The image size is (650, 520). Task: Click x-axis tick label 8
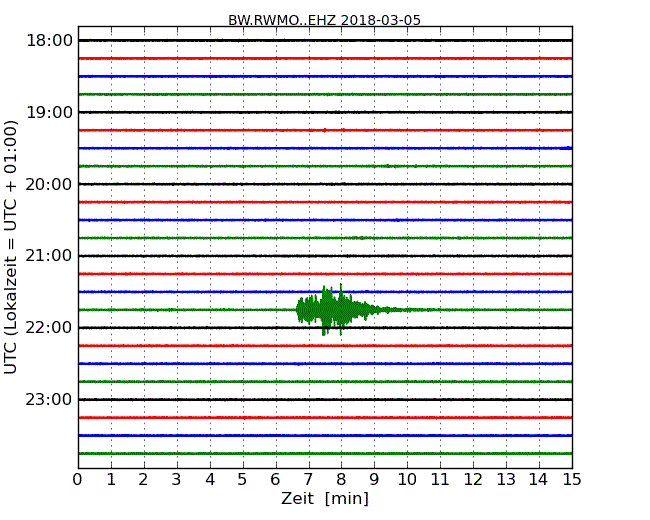(341, 480)
